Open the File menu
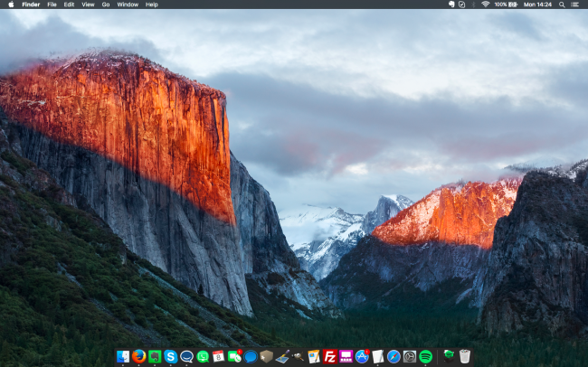The image size is (588, 367). point(52,5)
